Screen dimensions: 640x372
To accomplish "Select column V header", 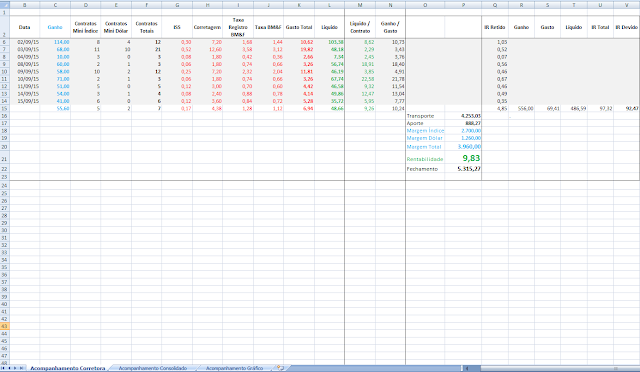I will pos(627,5).
